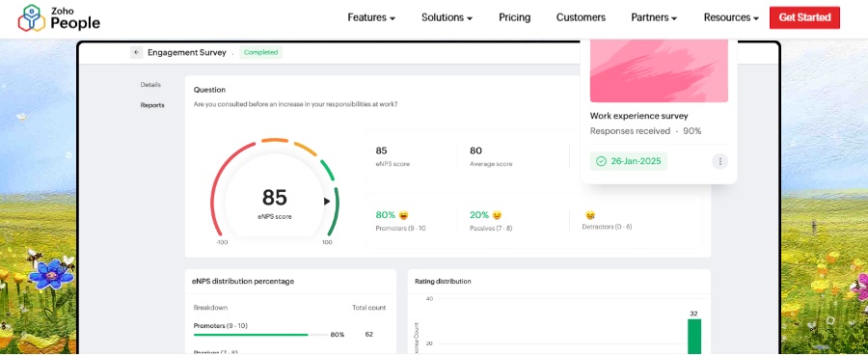Expand the Partners dropdown menu
Viewport: 868px width, 356px height.
[654, 17]
